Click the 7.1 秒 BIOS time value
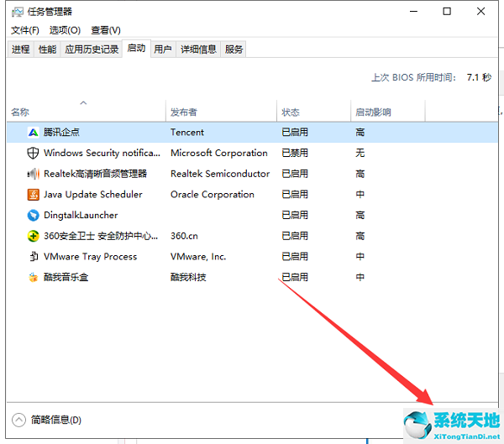This screenshot has width=504, height=444. click(x=479, y=77)
